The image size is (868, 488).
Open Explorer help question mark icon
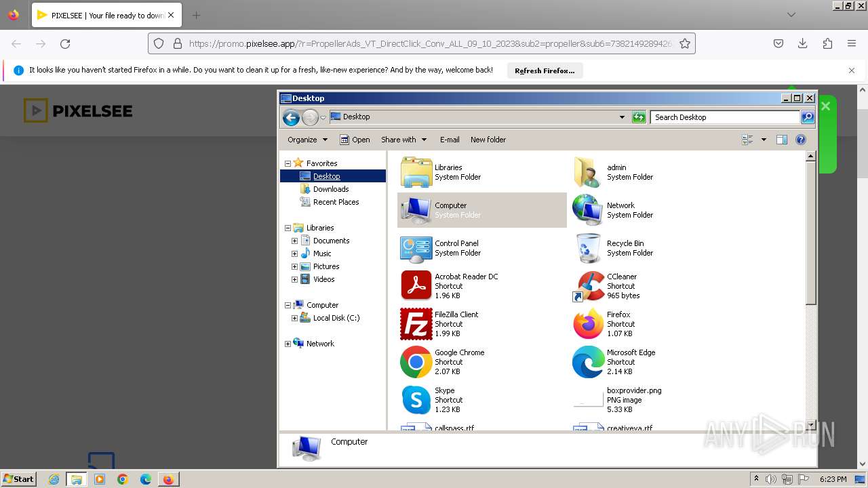801,140
